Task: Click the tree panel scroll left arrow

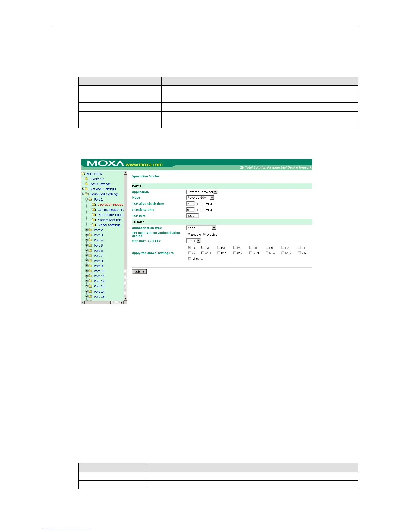Action: pos(83,303)
